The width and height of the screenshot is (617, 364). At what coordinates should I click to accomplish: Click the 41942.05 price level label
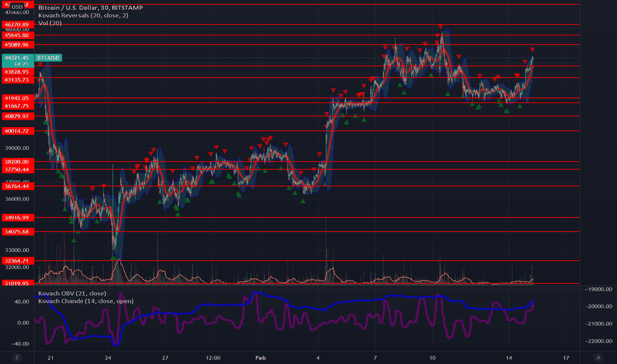coord(18,99)
